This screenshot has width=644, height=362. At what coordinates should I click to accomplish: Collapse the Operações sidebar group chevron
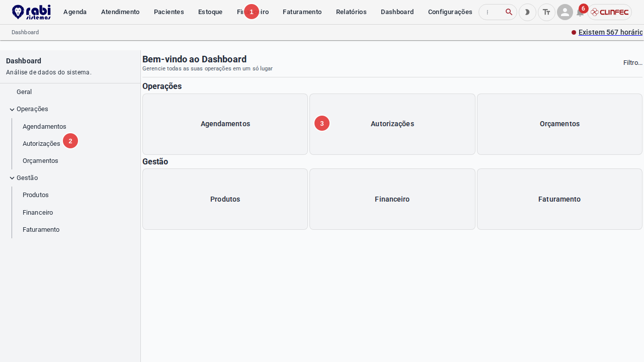tap(12, 109)
